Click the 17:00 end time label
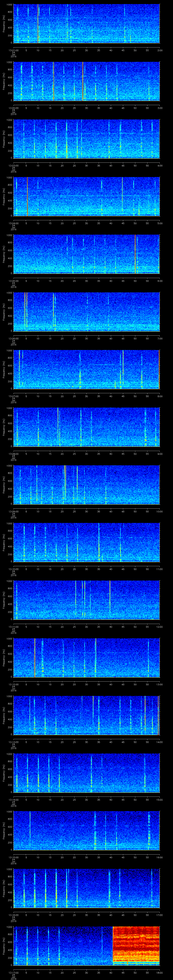The width and height of the screenshot is (173, 980). tap(159, 915)
